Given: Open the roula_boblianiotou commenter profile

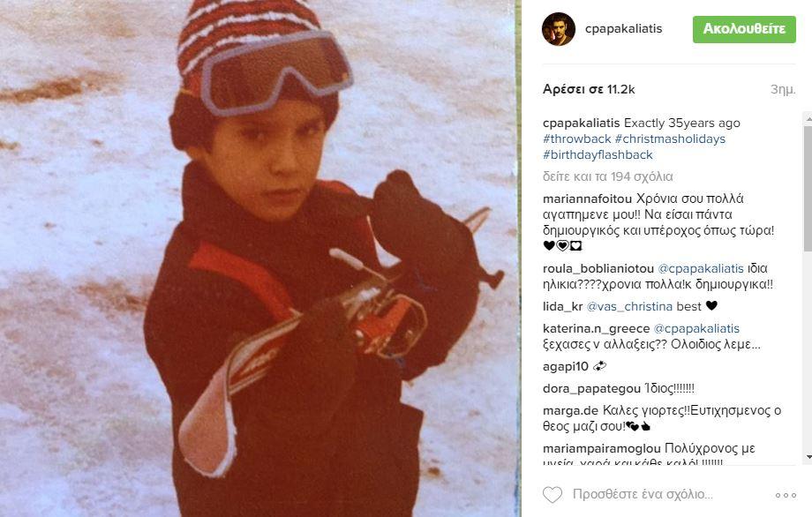Looking at the screenshot, I should coord(598,268).
